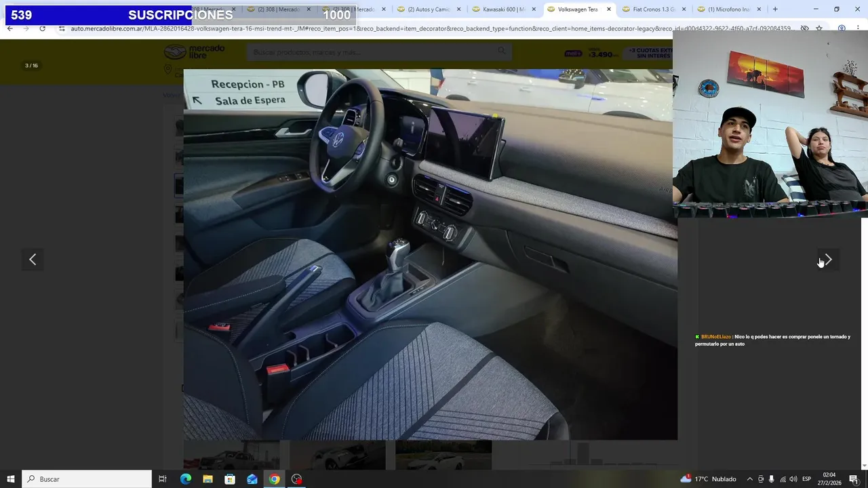Reload the Mercado Libre page
868x488 pixels.
tap(42, 28)
